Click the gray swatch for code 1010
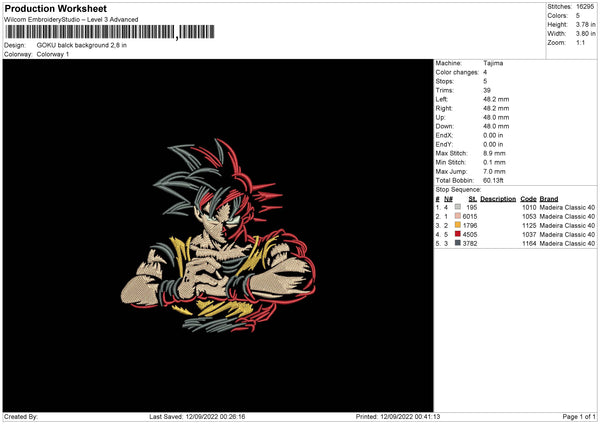The height and width of the screenshot is (424, 600). (x=458, y=207)
